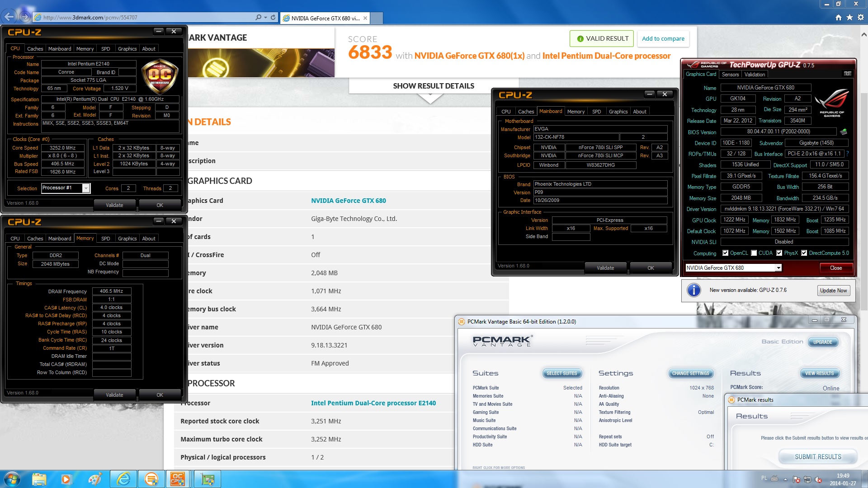Click the page scrollbar up arrow

863,34
